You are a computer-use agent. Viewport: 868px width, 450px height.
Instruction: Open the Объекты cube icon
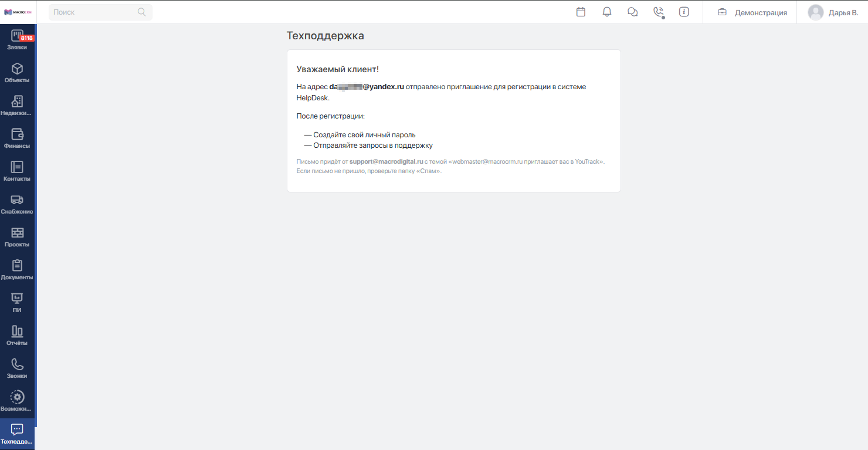pos(17,73)
